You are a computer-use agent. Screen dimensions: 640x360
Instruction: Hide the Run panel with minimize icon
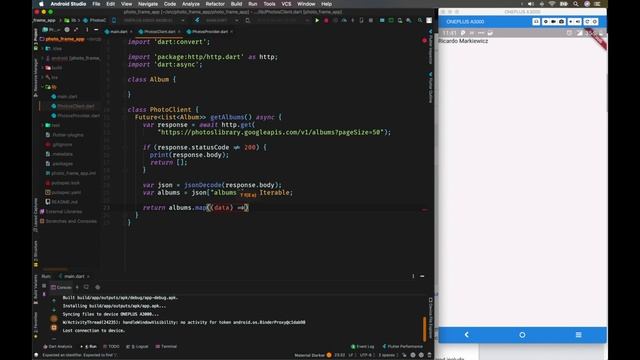click(422, 276)
